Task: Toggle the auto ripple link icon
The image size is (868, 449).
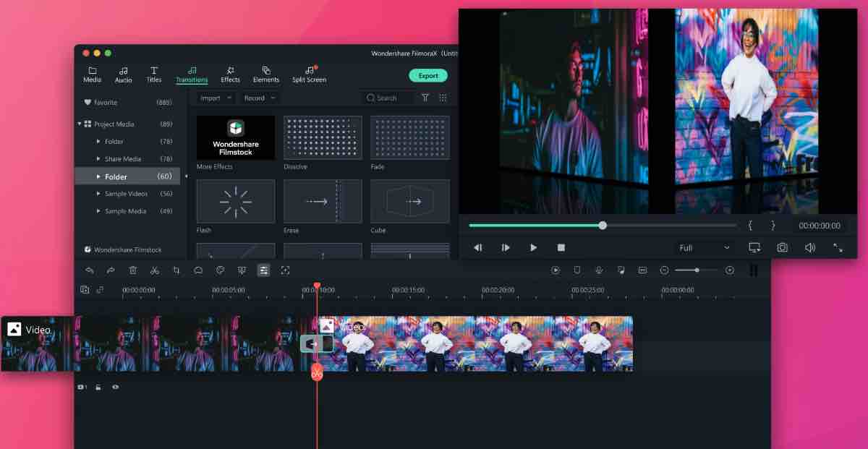Action: pos(100,290)
